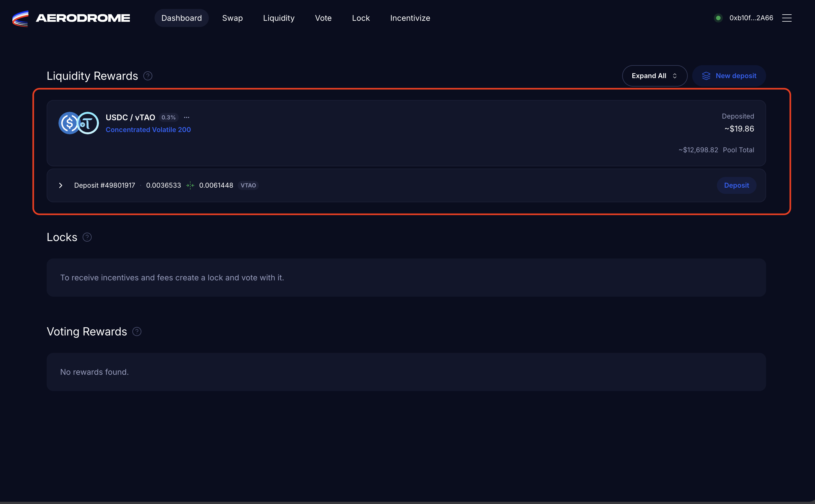
Task: Expand Deposit #49801917 row chevron
Action: [61, 185]
